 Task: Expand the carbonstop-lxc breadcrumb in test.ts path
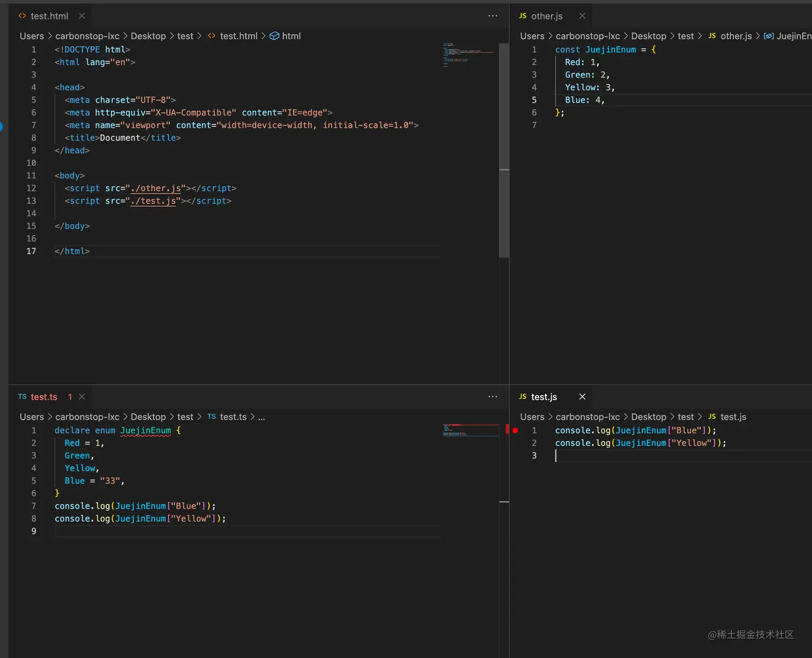coord(87,417)
